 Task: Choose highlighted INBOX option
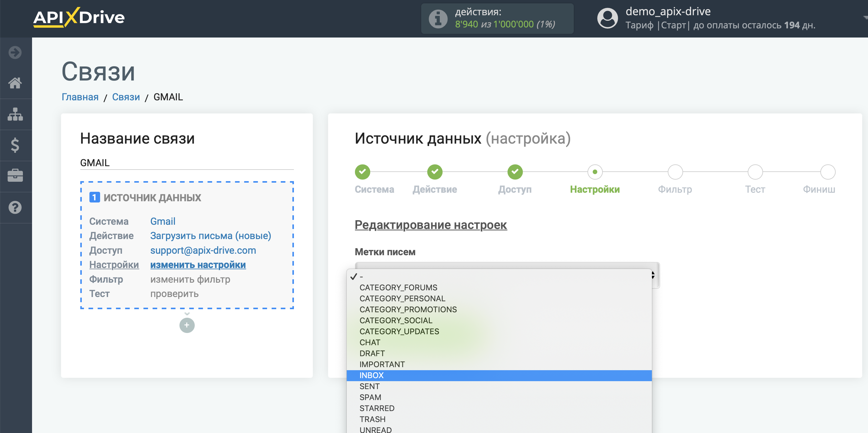[499, 375]
